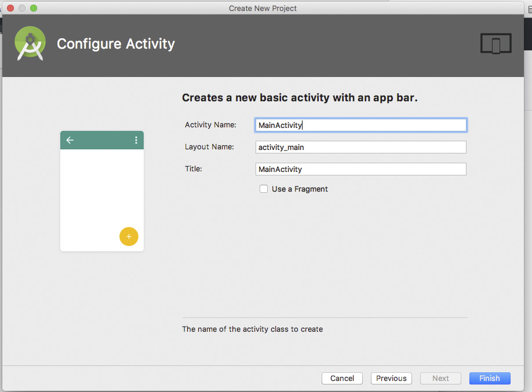Click the phone and tablet device icon

click(495, 43)
